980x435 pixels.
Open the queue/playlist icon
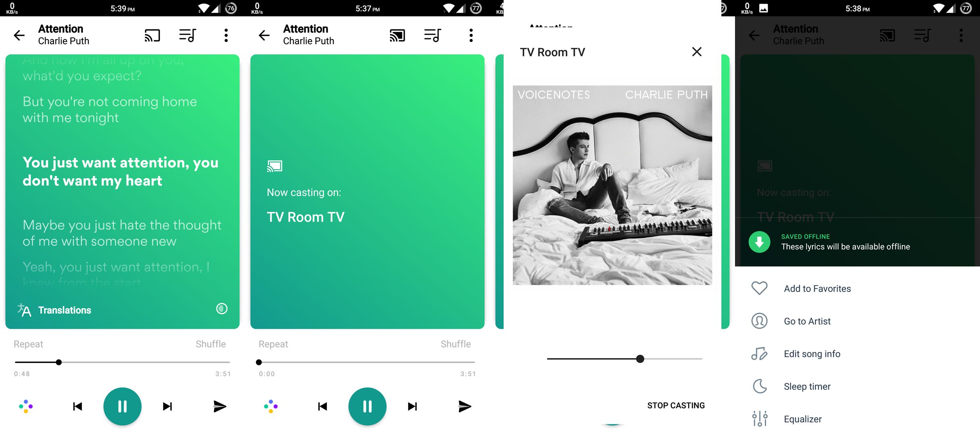coord(189,35)
